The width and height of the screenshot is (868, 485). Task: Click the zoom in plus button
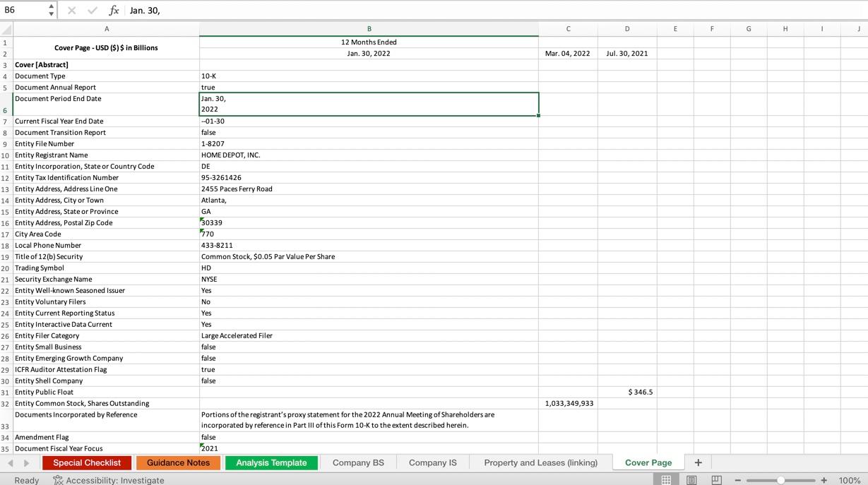824,479
